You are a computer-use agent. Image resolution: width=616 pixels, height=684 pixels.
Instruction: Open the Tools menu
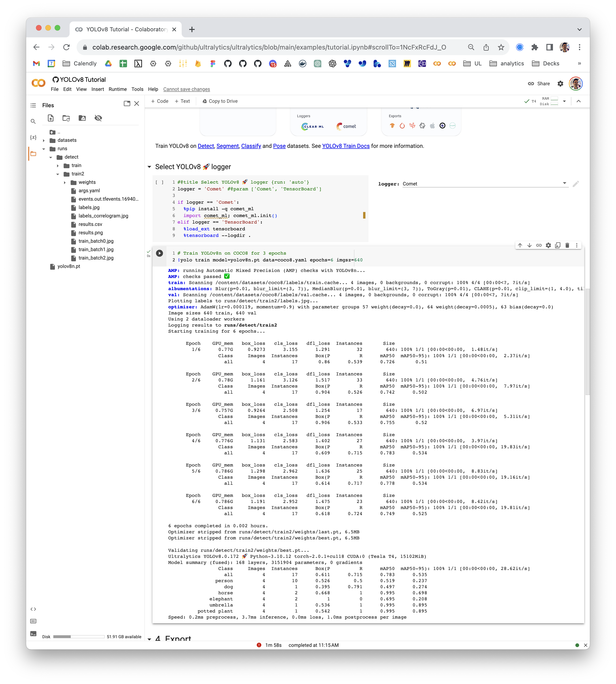137,89
